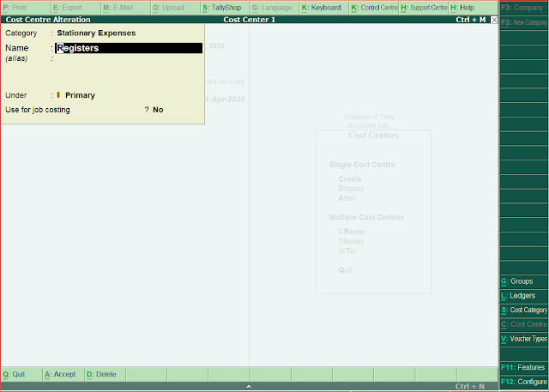The image size is (549, 392).
Task: Click the Under field value Primary
Action: click(80, 95)
